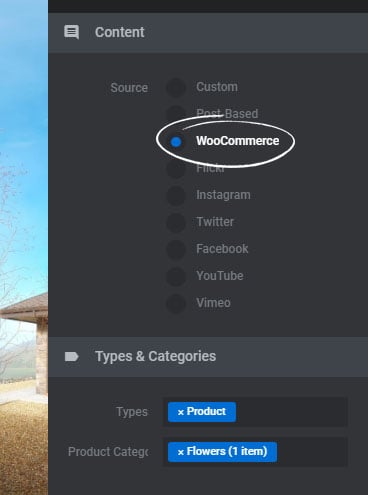Select the WooCommerce source radio button
368x495 pixels.
176,142
